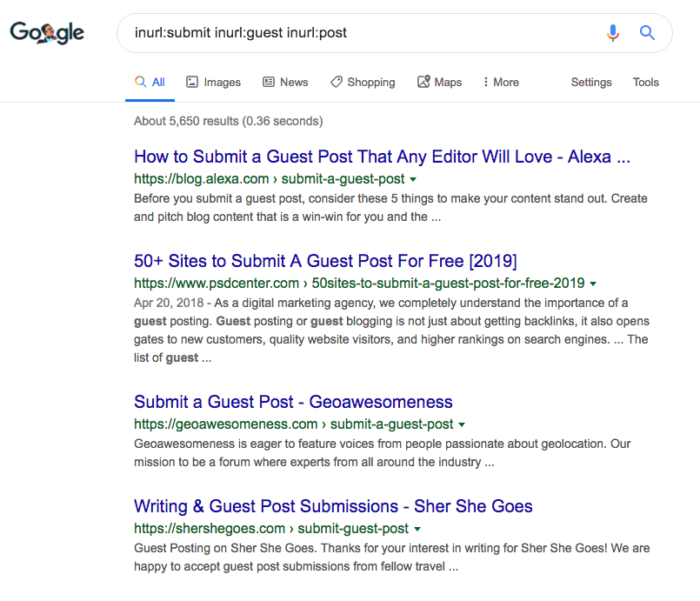Viewport: 700px width, 601px height.
Task: Start voice search with microphone icon
Action: [613, 33]
